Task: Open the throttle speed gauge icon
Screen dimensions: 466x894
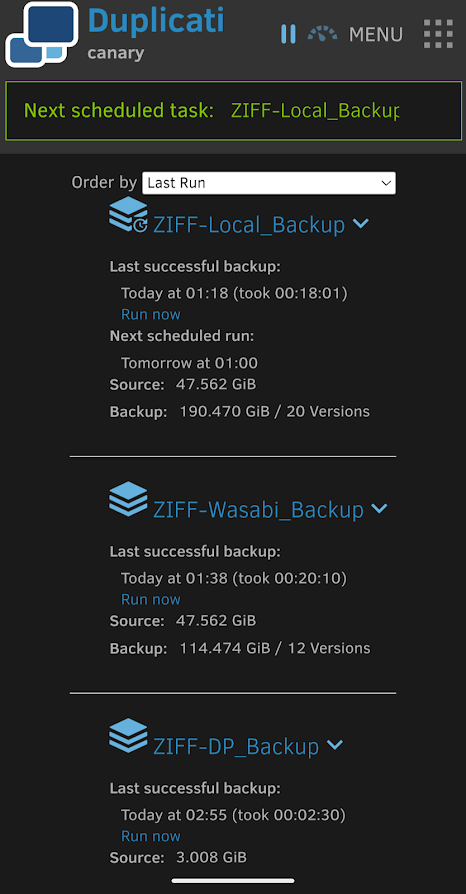Action: point(322,34)
